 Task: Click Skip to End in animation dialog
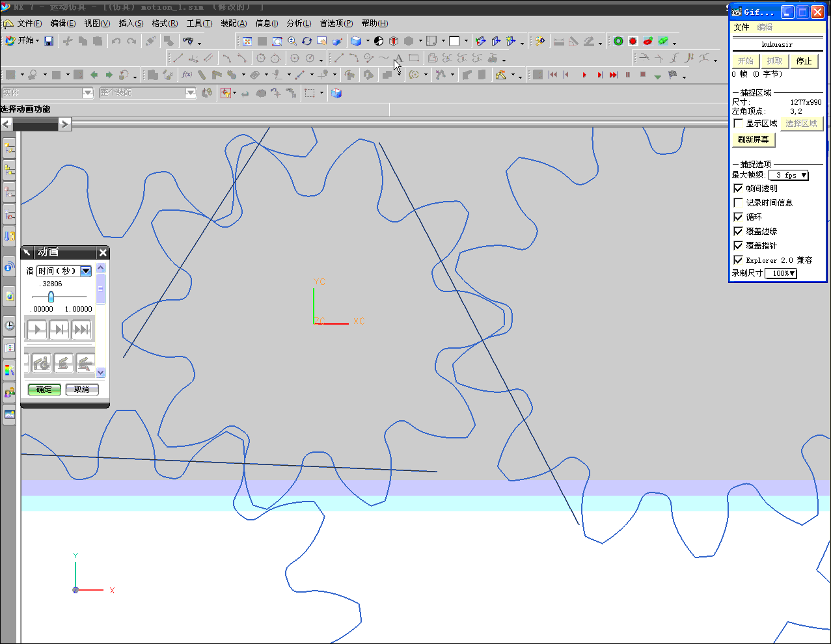click(x=81, y=330)
